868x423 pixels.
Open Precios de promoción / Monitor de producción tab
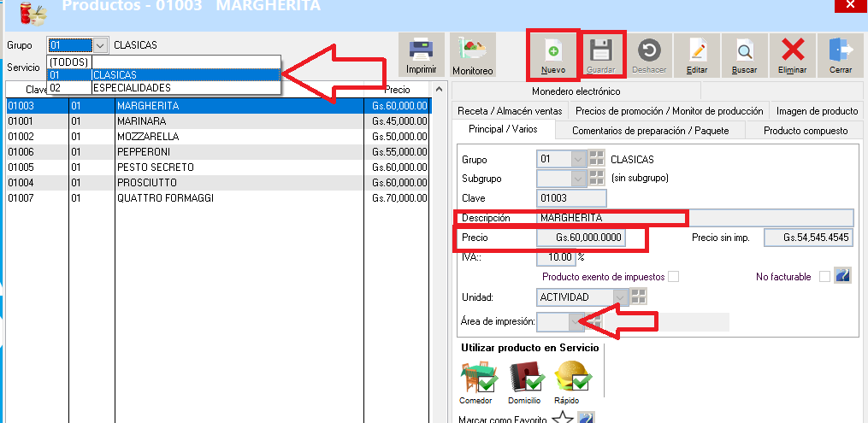coord(670,110)
